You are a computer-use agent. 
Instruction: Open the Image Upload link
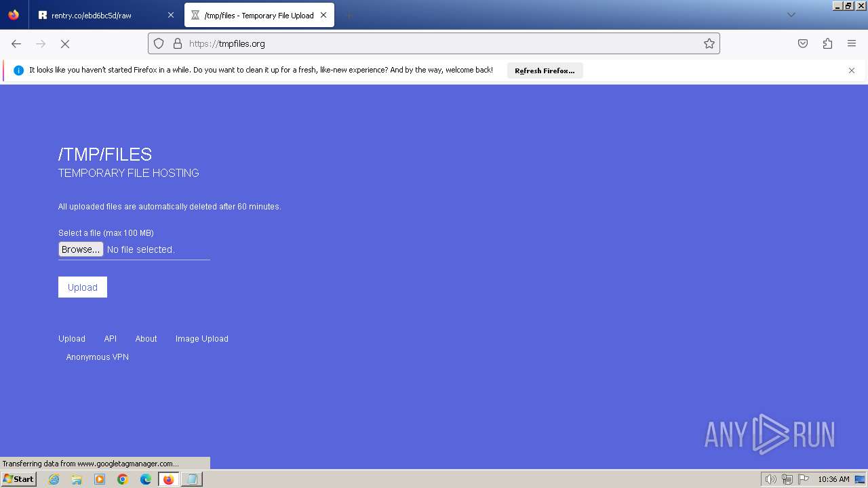(x=202, y=339)
